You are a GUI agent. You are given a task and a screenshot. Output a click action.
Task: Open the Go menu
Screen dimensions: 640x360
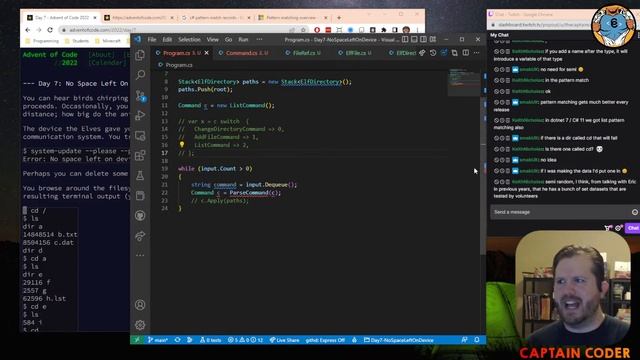click(x=229, y=40)
